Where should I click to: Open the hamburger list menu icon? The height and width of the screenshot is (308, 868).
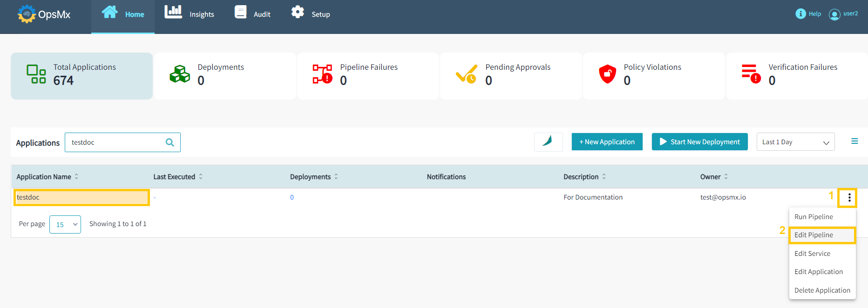coord(854,141)
